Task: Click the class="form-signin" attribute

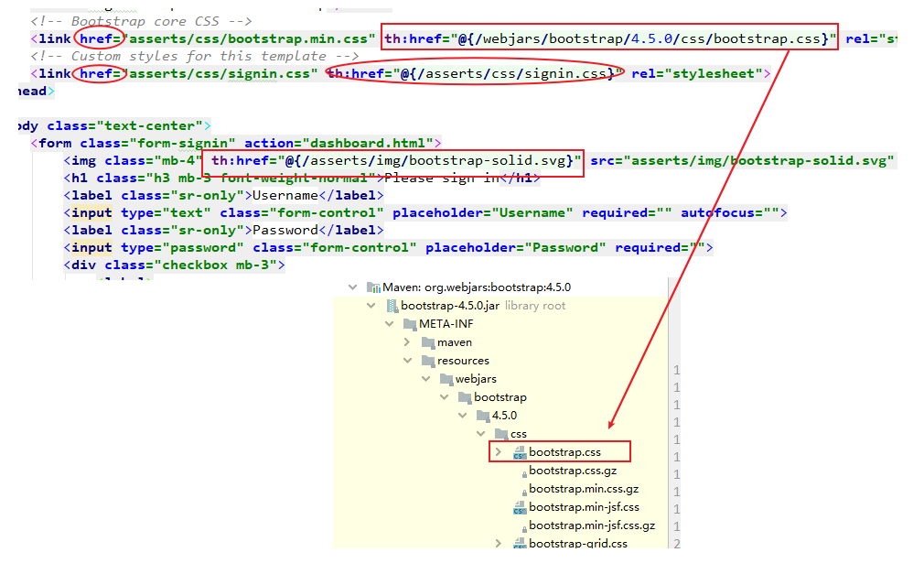Action: 158,144
